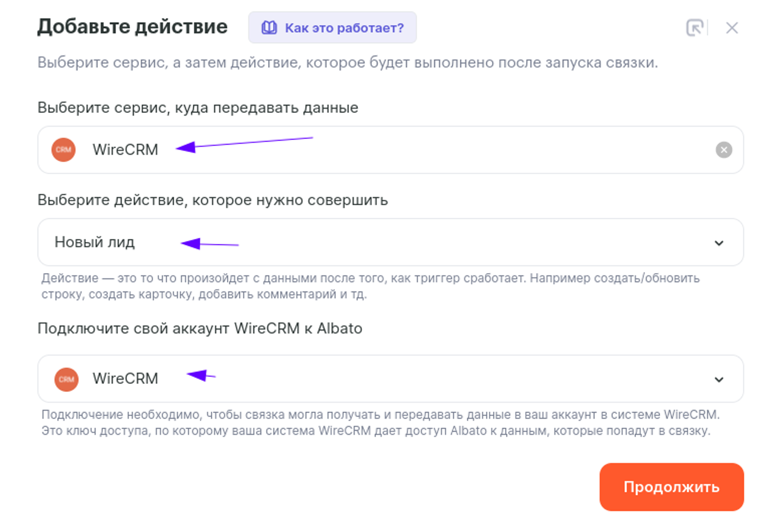771x532 pixels.
Task: Expand the account connection dropdown chevron
Action: [x=719, y=379]
